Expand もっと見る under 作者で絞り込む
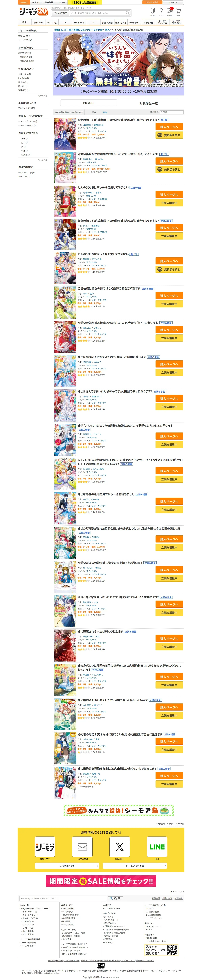This screenshot has height=980, width=202. [43, 96]
